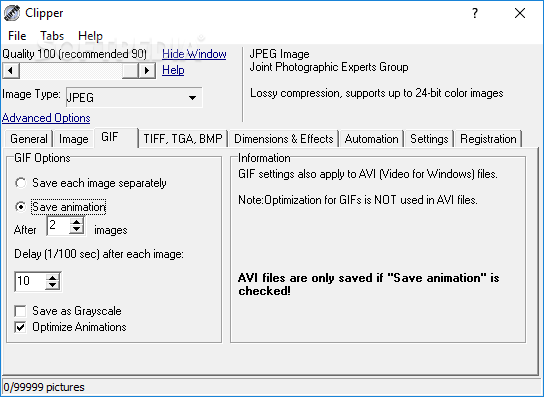
Task: Click the blue Help link beside quality slider
Action: [x=173, y=70]
